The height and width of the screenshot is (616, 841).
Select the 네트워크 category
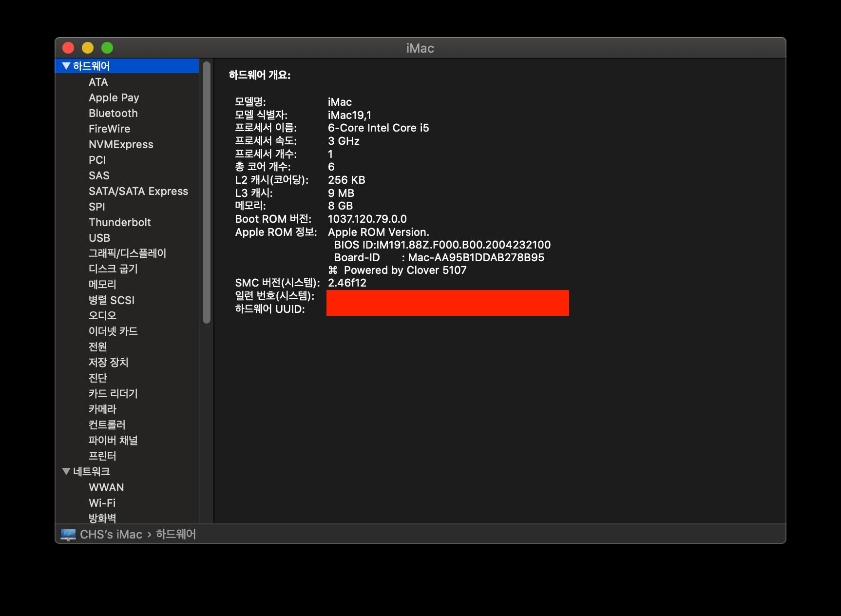pyautogui.click(x=92, y=471)
